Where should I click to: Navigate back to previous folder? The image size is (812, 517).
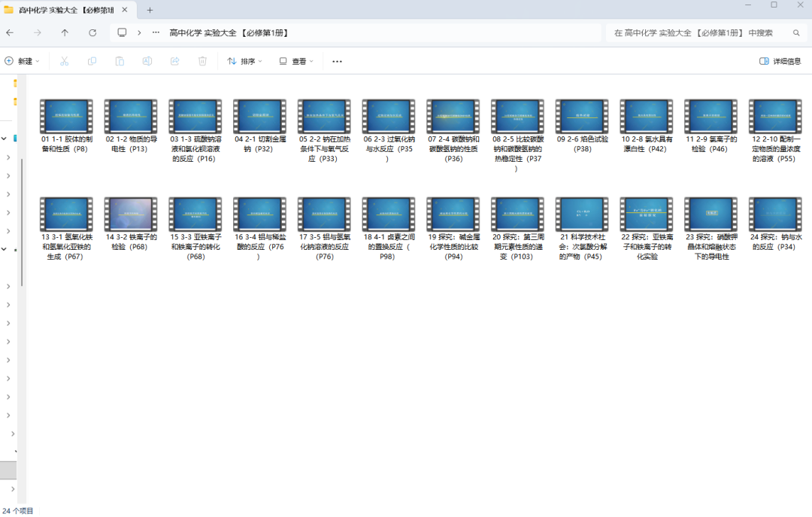(10, 32)
